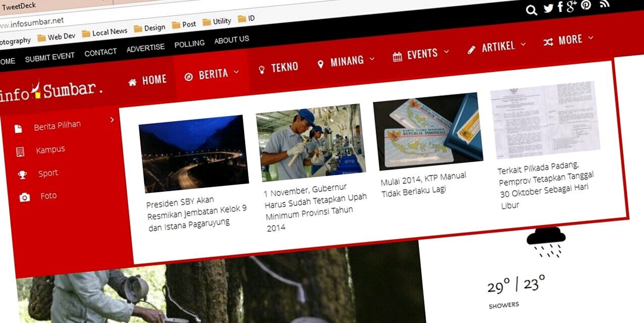Open the Facebook social icon
The height and width of the screenshot is (323, 644).
[x=560, y=8]
